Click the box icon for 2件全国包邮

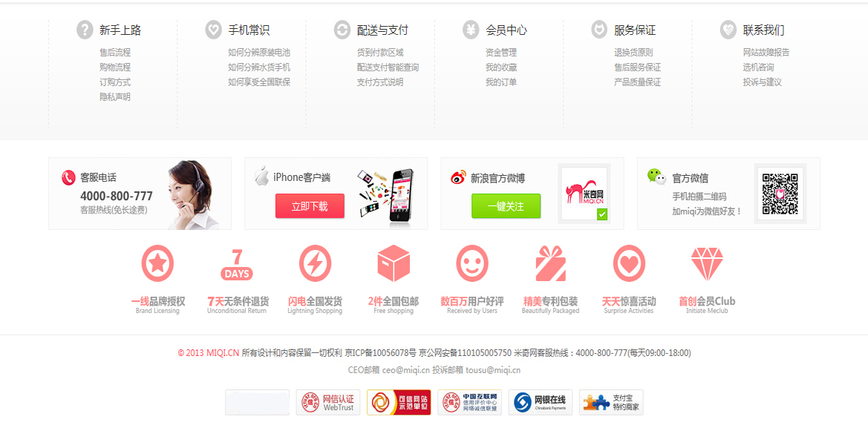pos(394,263)
